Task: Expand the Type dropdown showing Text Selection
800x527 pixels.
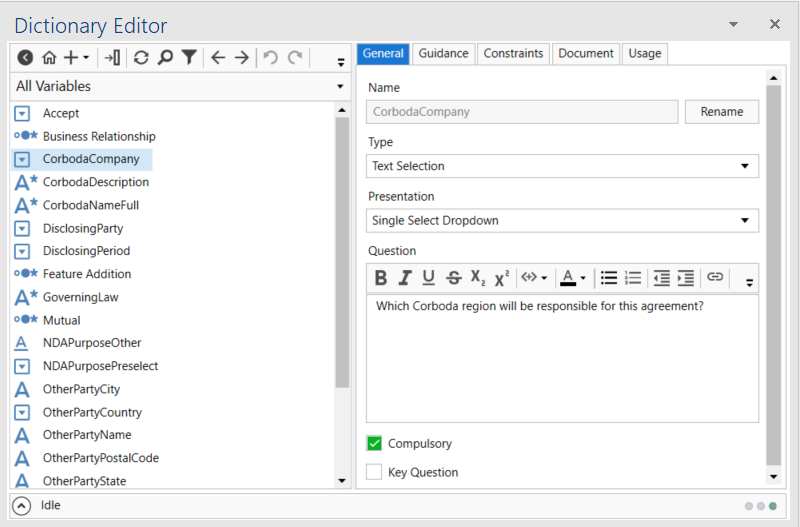Action: (745, 166)
